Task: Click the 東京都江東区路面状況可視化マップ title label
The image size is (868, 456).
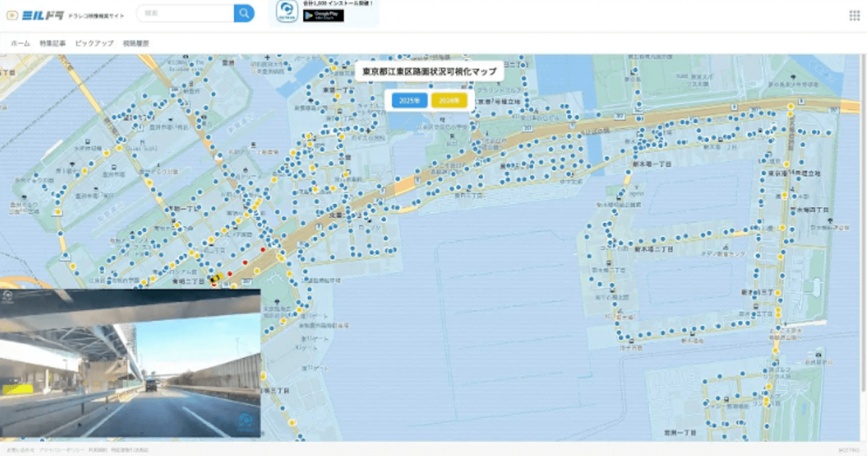Action: 430,72
